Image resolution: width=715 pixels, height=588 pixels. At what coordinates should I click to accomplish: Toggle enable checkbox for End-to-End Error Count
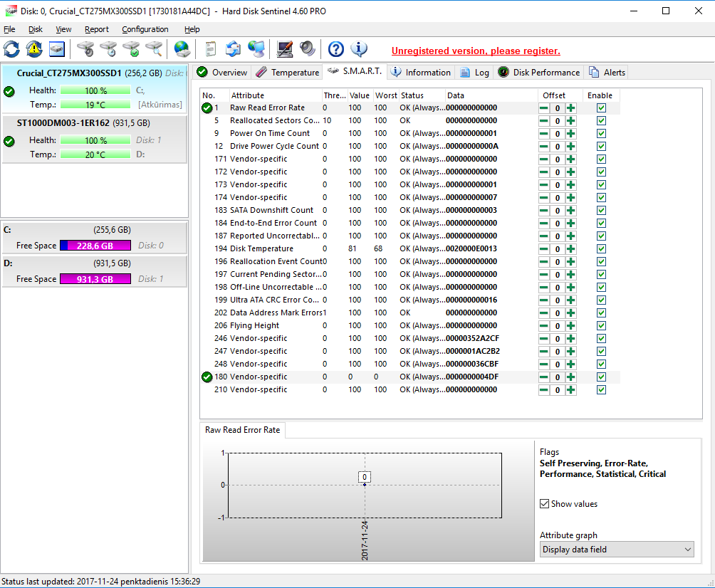coord(602,224)
